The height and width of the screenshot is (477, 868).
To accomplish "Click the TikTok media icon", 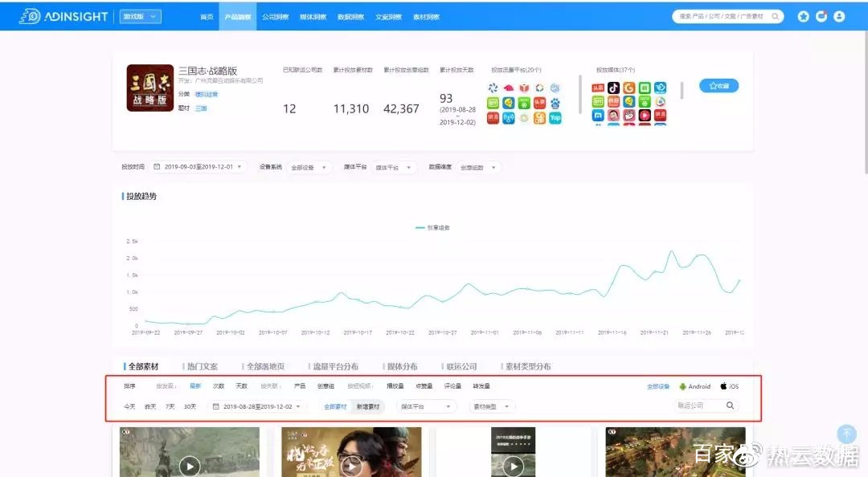I will [613, 88].
